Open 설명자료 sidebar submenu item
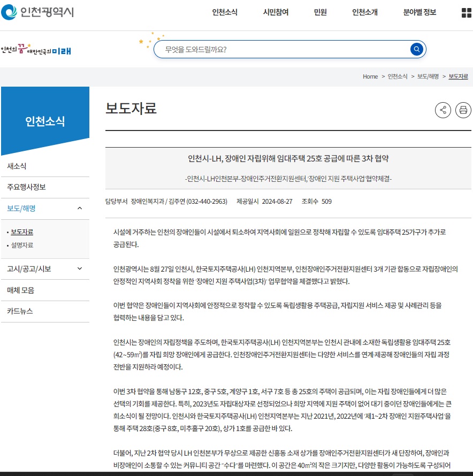Screen dimensions: 473x476 [x=22, y=245]
